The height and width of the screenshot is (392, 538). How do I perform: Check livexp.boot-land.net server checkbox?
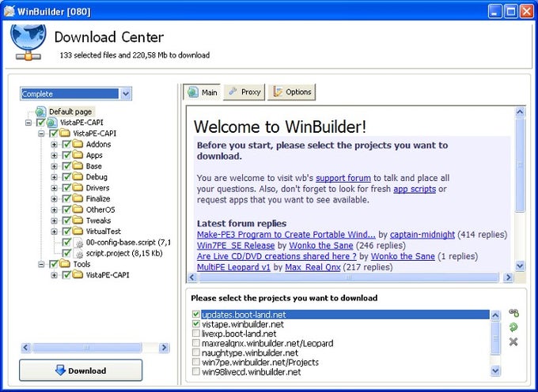196,333
